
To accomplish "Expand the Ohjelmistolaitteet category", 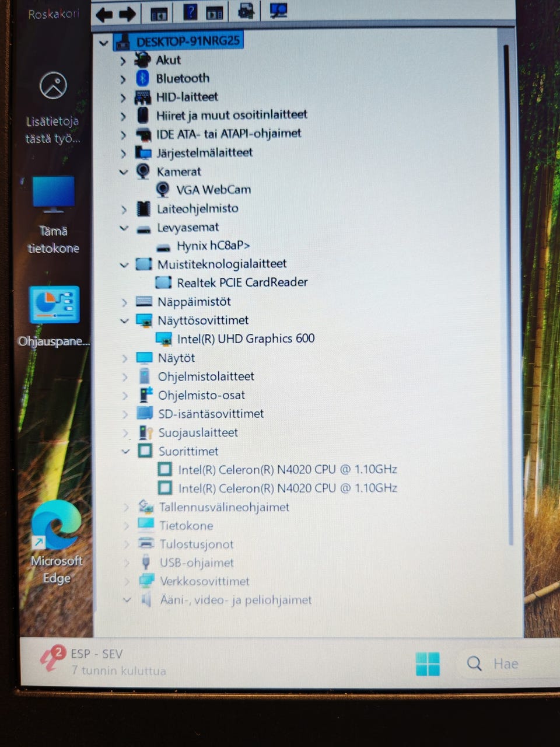I will (124, 377).
